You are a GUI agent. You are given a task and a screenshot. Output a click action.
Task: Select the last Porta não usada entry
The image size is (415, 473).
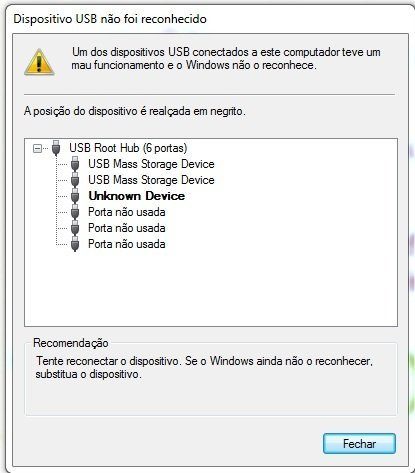(x=127, y=244)
